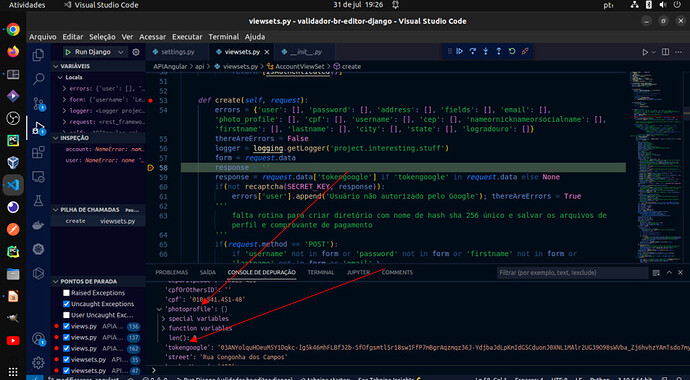Screen dimensions: 690x380
Task: Expand the errors local variable
Action: pyautogui.click(x=64, y=88)
